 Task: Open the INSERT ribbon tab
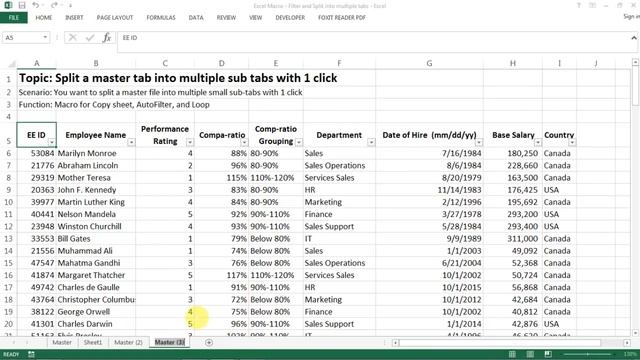click(74, 18)
